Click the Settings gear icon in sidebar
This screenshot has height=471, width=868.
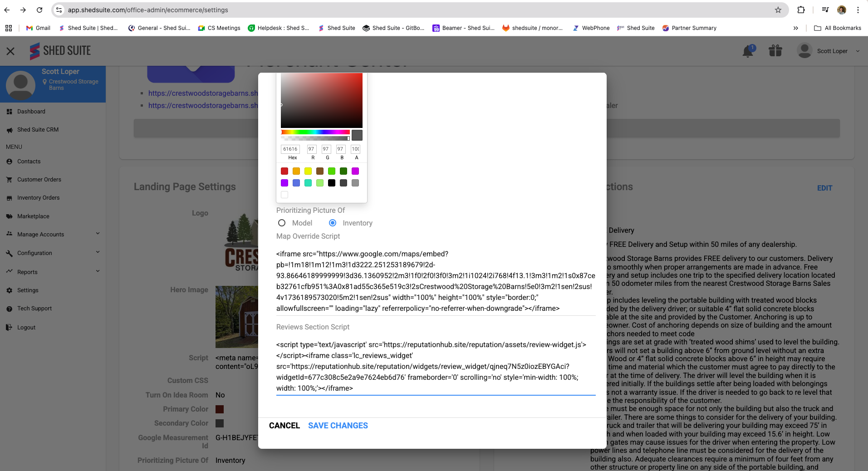(x=9, y=290)
